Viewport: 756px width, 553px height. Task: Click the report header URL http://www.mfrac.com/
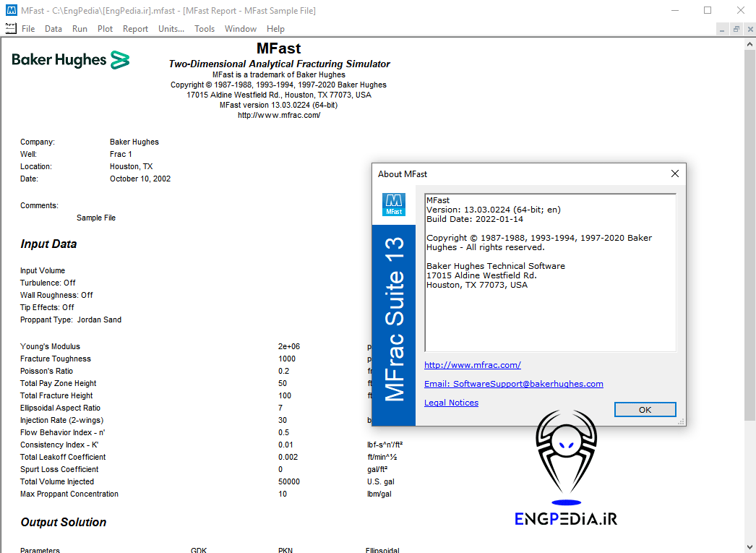(279, 115)
